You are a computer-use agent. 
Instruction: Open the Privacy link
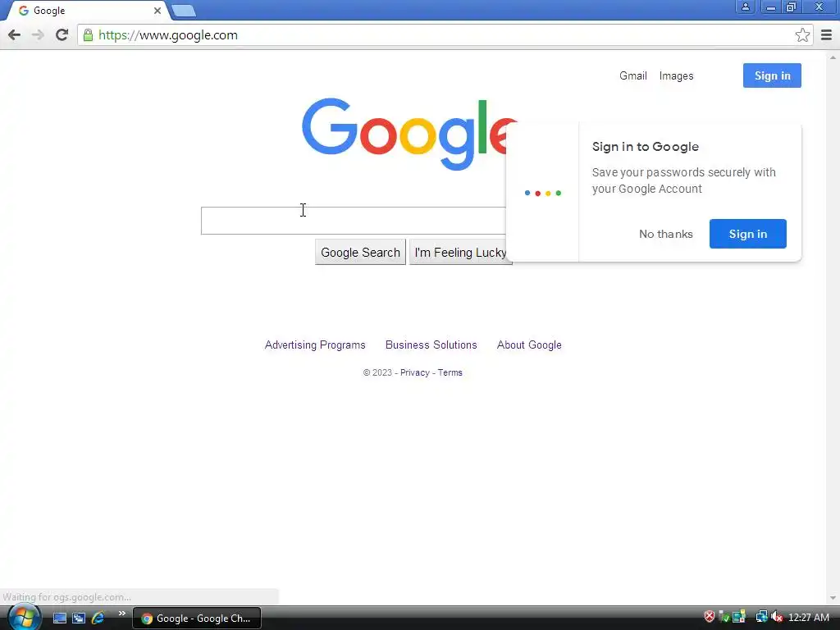[x=414, y=373]
